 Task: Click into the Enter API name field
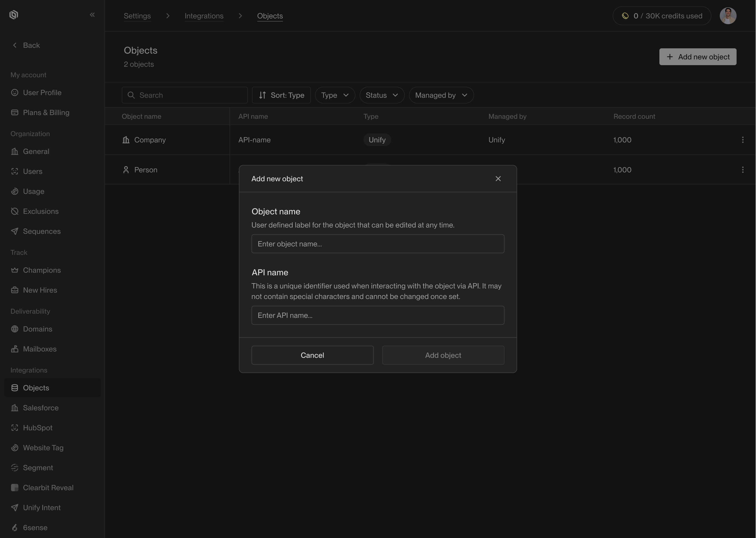coord(378,315)
